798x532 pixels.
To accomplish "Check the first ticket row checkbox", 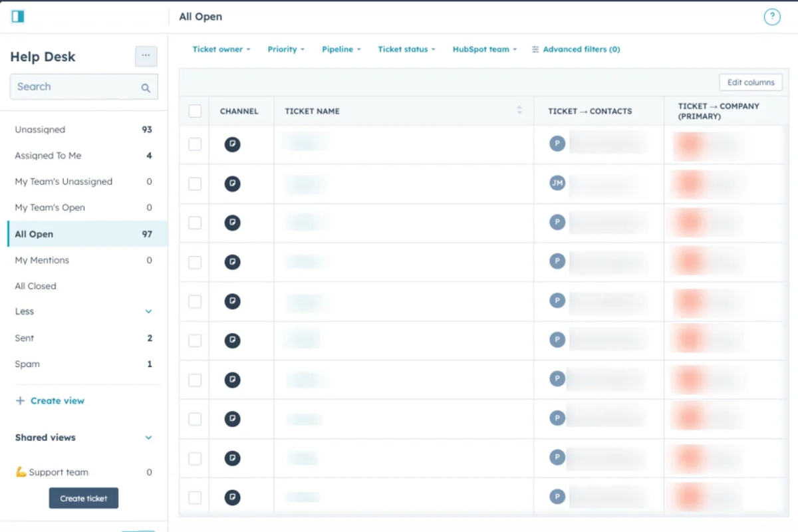I will [194, 144].
